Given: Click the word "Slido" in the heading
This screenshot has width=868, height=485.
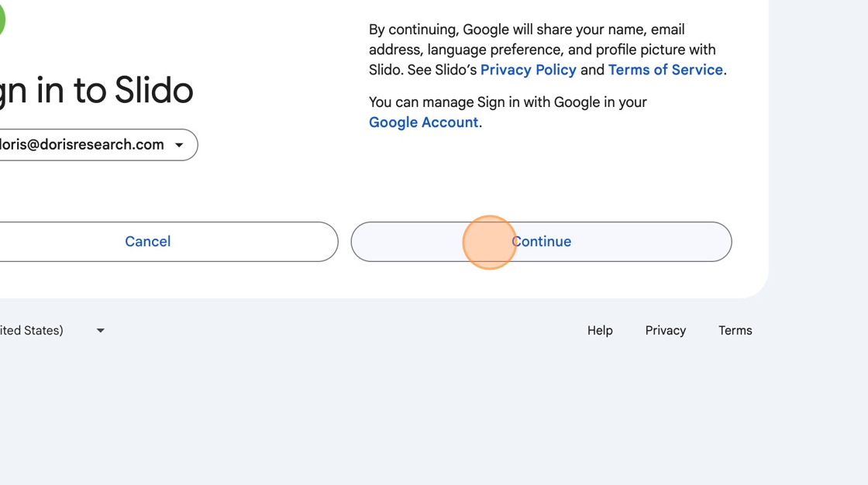Looking at the screenshot, I should coord(153,91).
